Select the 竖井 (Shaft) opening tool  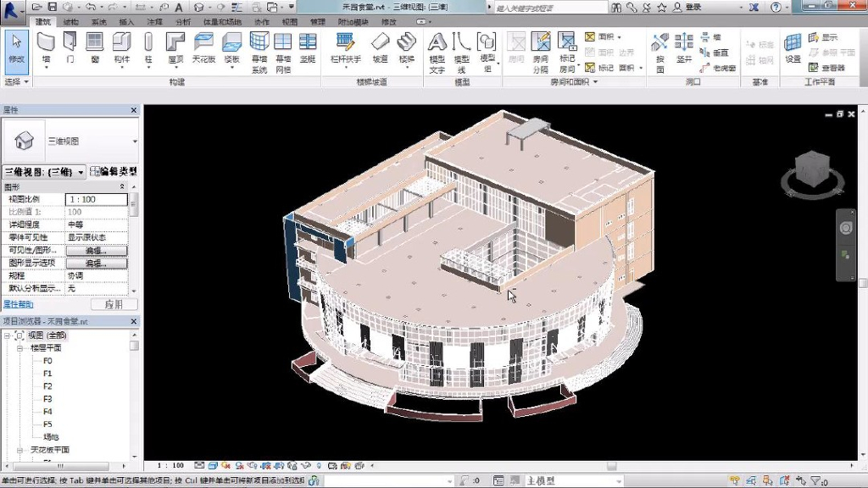pos(684,48)
